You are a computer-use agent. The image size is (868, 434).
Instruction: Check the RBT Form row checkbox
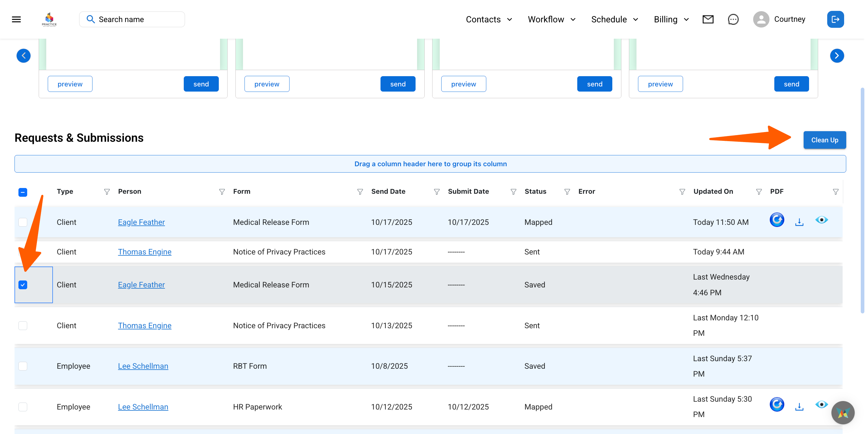click(x=23, y=366)
